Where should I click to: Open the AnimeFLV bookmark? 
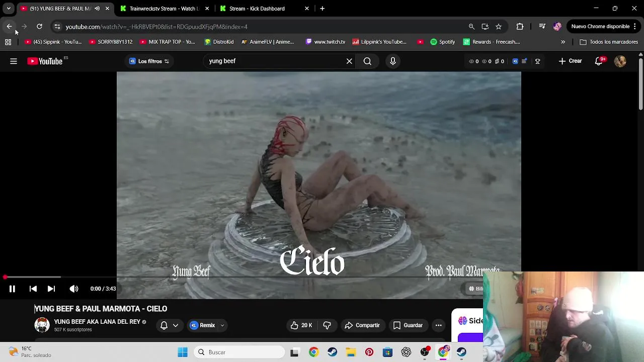(267, 42)
